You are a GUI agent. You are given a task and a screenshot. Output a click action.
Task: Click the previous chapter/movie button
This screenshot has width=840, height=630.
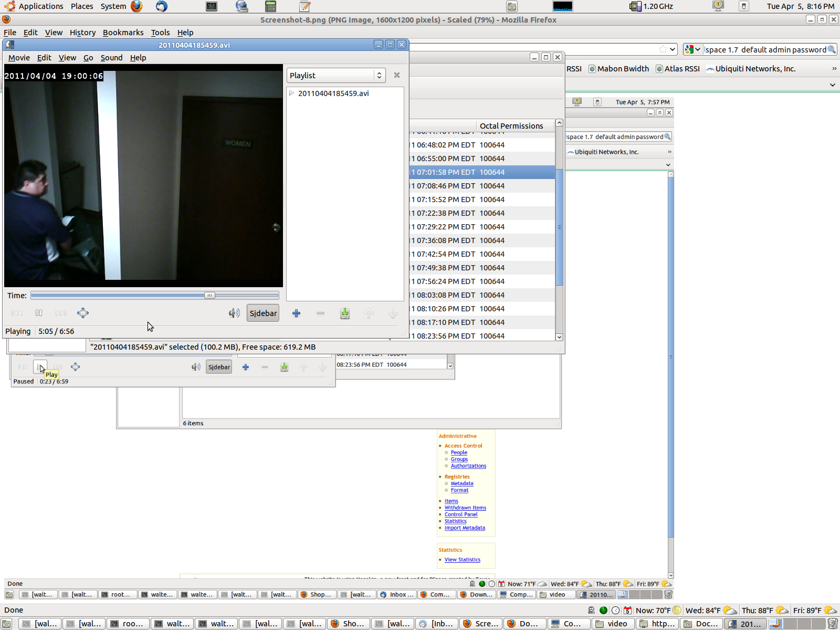(x=17, y=313)
